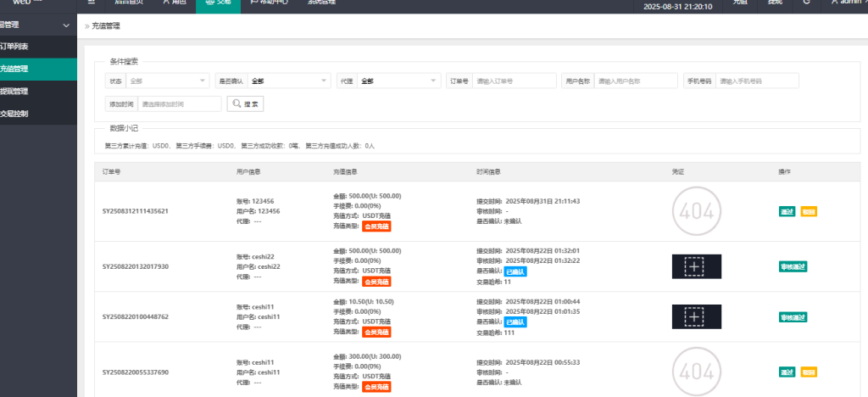The height and width of the screenshot is (397, 868).
Task: Click the magnifier search button
Action: point(245,103)
